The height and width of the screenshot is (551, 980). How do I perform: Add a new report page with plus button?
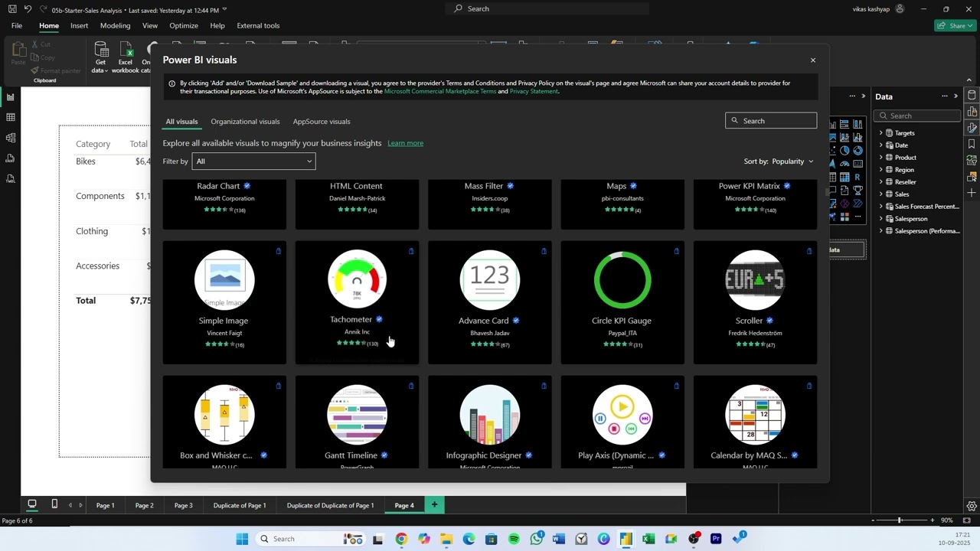[434, 504]
